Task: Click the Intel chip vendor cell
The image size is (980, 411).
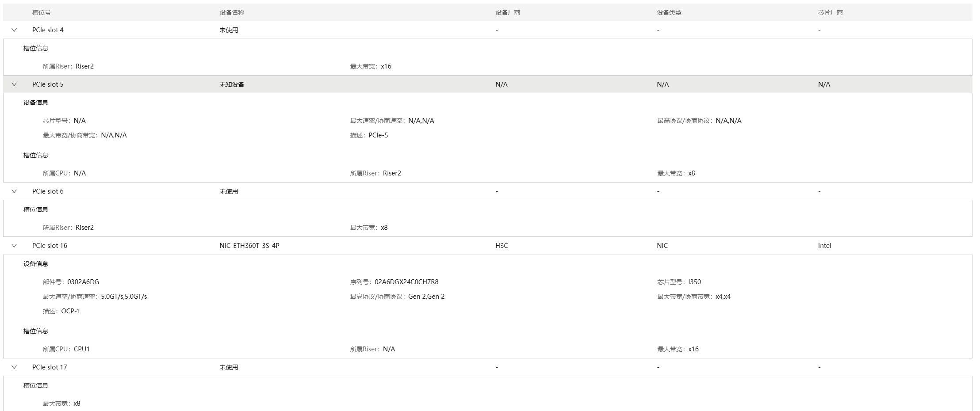Action: (824, 246)
